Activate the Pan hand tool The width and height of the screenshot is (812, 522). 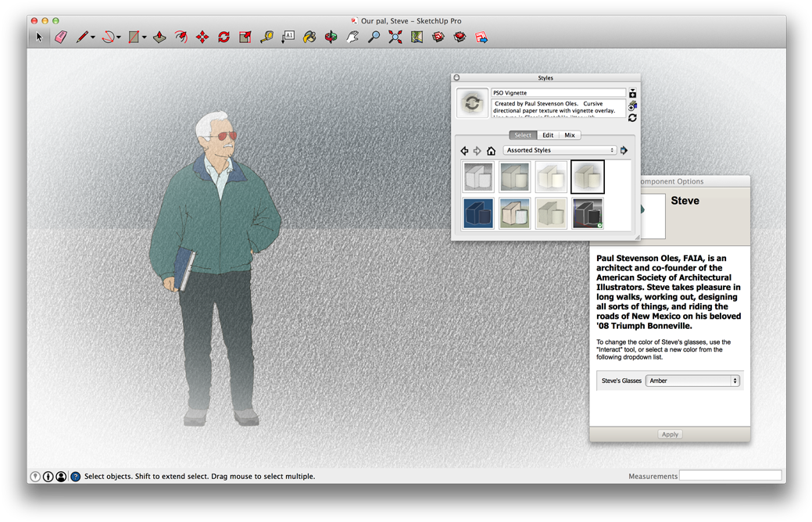352,38
